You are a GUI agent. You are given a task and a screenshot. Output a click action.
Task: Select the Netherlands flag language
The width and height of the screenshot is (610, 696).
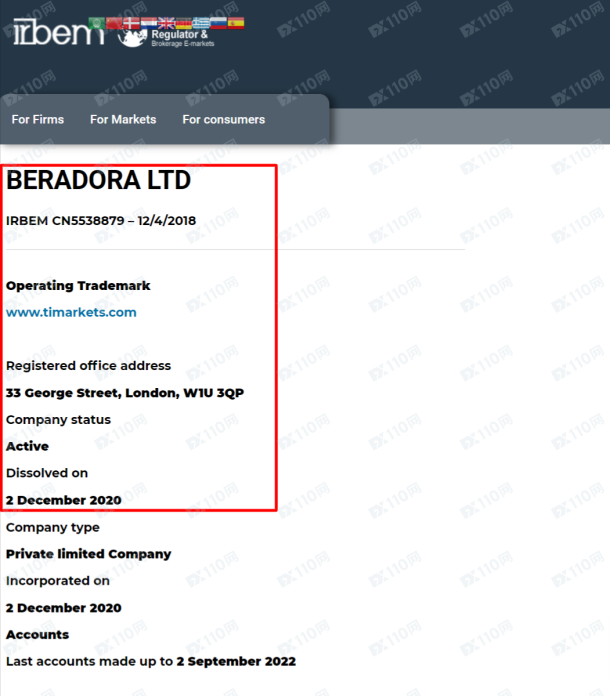click(149, 23)
